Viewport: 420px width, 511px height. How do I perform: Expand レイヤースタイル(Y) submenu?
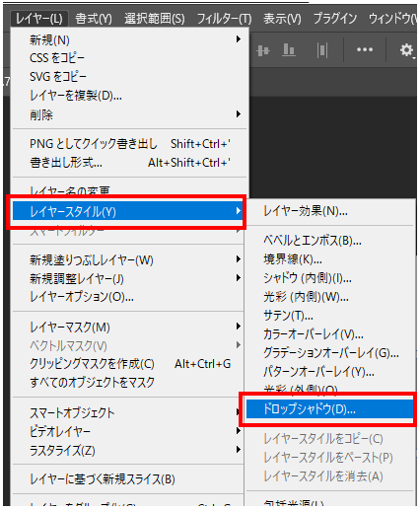coord(127,211)
